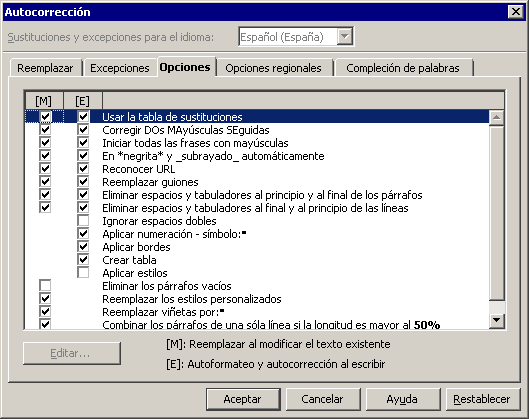The height and width of the screenshot is (419, 529).
Task: Toggle [M] checkbox for Reconocer URL
Action: tap(45, 169)
